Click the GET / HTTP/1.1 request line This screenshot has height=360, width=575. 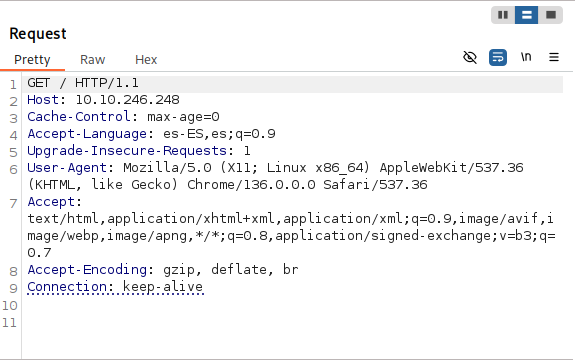pyautogui.click(x=83, y=83)
